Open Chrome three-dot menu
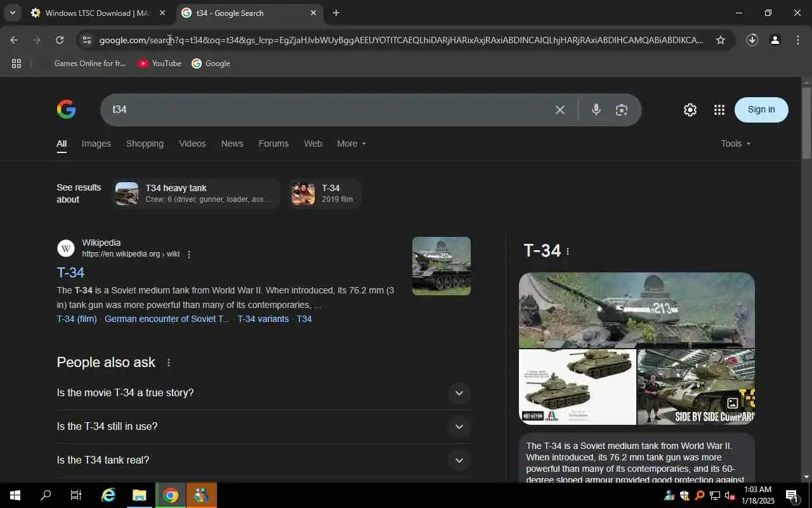The image size is (812, 508). pos(798,40)
